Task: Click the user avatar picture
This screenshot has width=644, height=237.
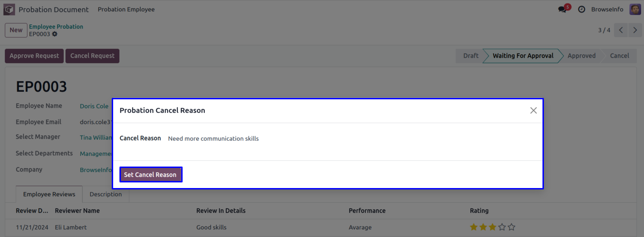Action: click(x=635, y=10)
